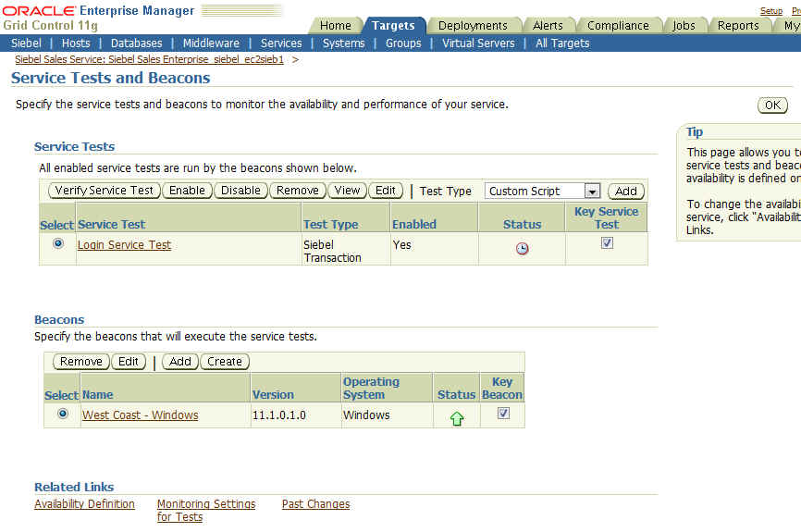
Task: Open the Systems subtab
Action: (x=343, y=43)
